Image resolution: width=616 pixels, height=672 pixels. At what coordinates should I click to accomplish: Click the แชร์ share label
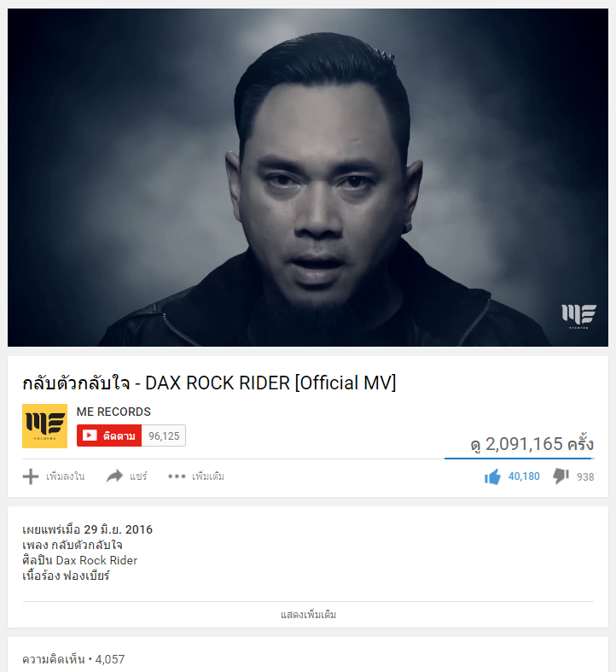[x=138, y=476]
